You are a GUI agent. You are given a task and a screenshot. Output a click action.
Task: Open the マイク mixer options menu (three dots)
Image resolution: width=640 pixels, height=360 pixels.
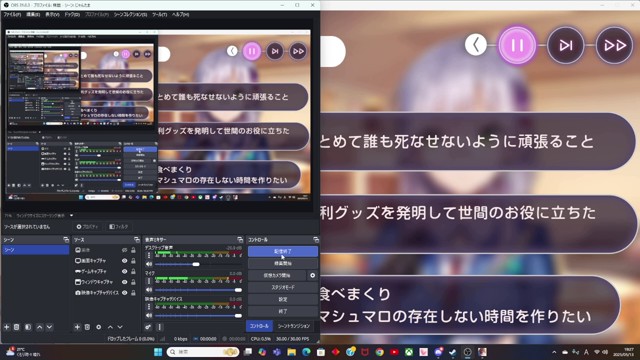149,281
